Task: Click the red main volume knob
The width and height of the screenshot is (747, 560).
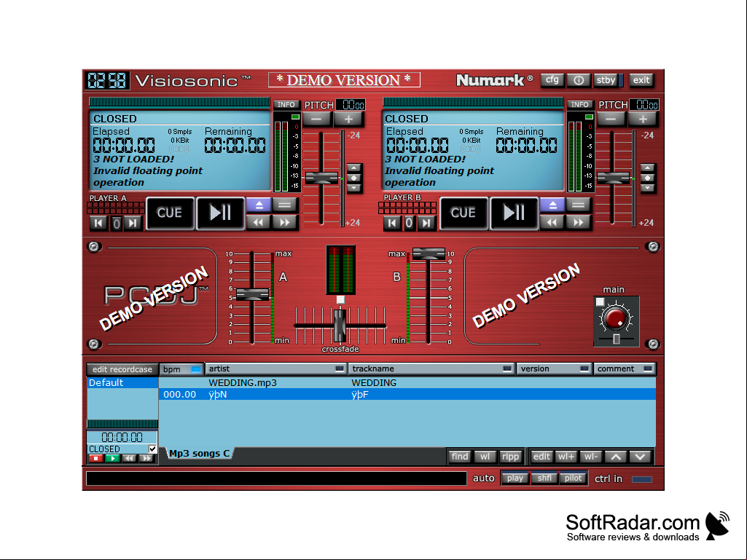Action: (615, 318)
